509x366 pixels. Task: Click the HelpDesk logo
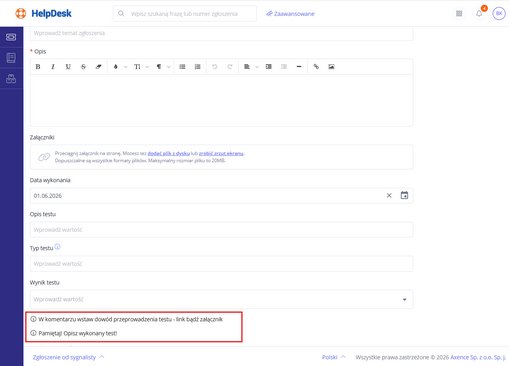click(x=43, y=14)
